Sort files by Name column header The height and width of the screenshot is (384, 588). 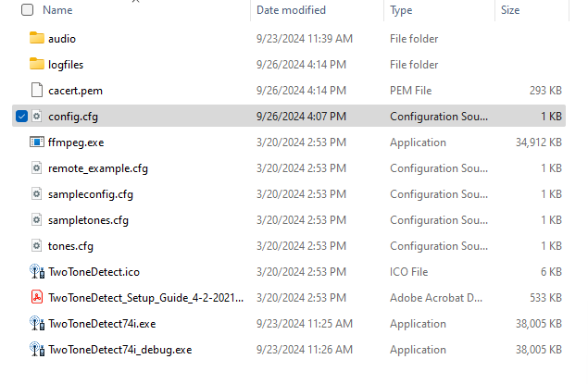[x=57, y=10]
